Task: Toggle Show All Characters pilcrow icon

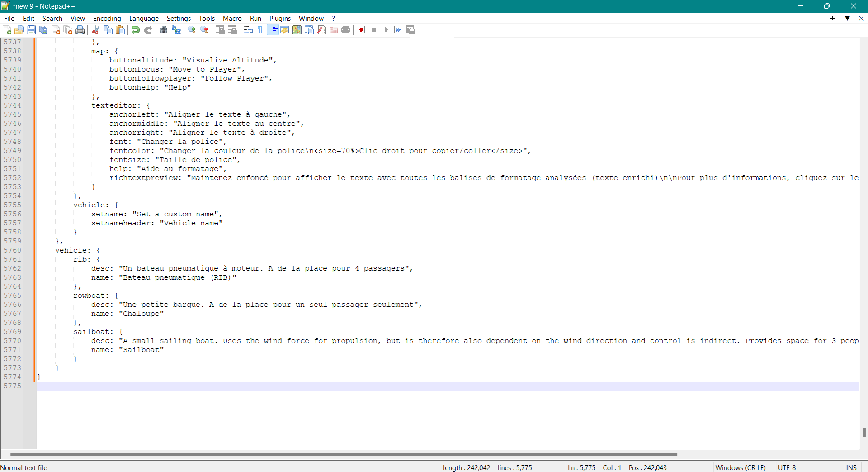Action: point(260,30)
